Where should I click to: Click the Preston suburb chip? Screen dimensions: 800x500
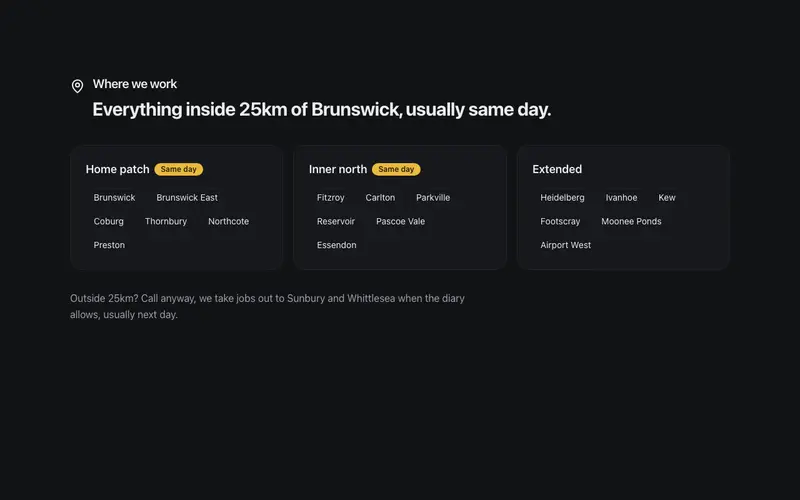109,245
